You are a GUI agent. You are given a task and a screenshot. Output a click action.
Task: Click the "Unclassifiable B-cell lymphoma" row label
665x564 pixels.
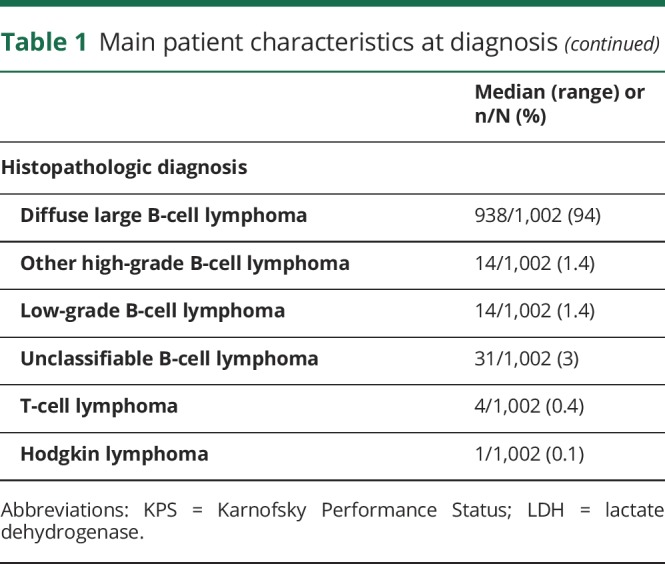click(x=169, y=358)
